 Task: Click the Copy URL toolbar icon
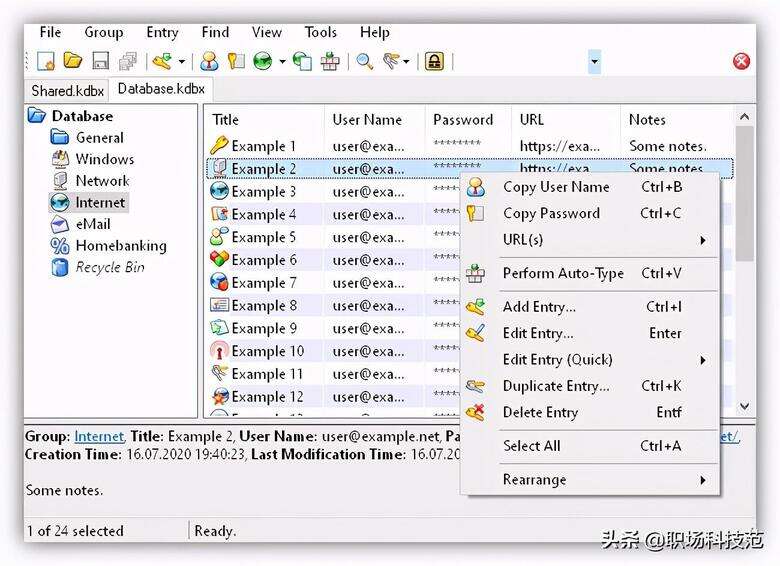[302, 61]
